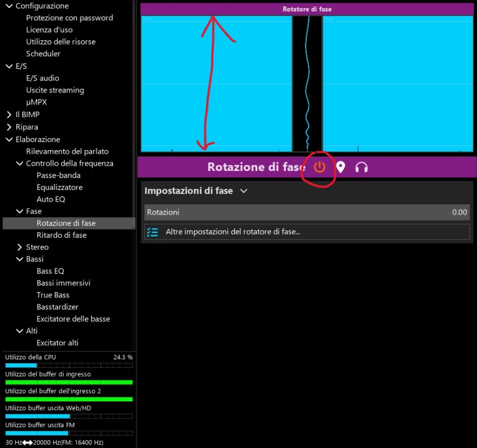Screen dimensions: 477x448
Task: Expand the Ripara tree node
Action: [9, 127]
